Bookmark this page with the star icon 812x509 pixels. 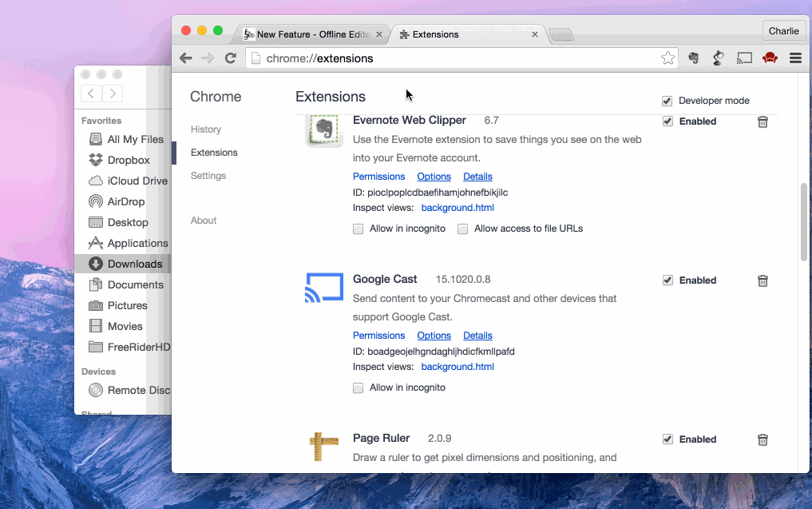(668, 58)
